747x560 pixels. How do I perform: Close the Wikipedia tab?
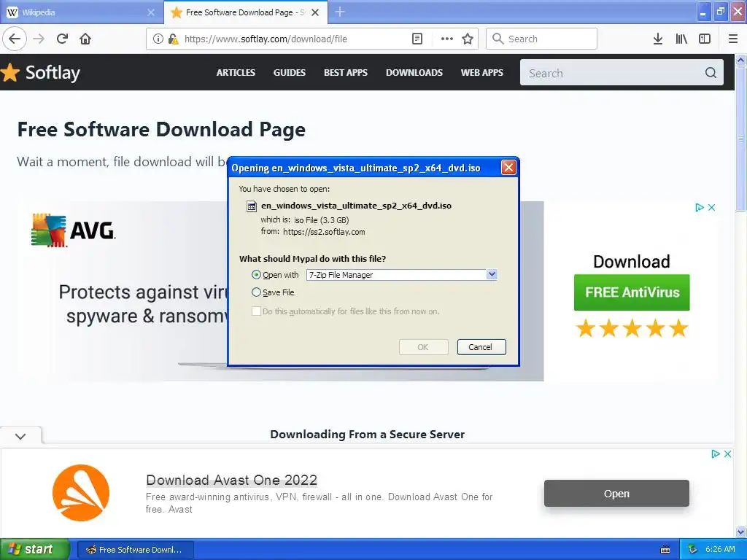[151, 12]
